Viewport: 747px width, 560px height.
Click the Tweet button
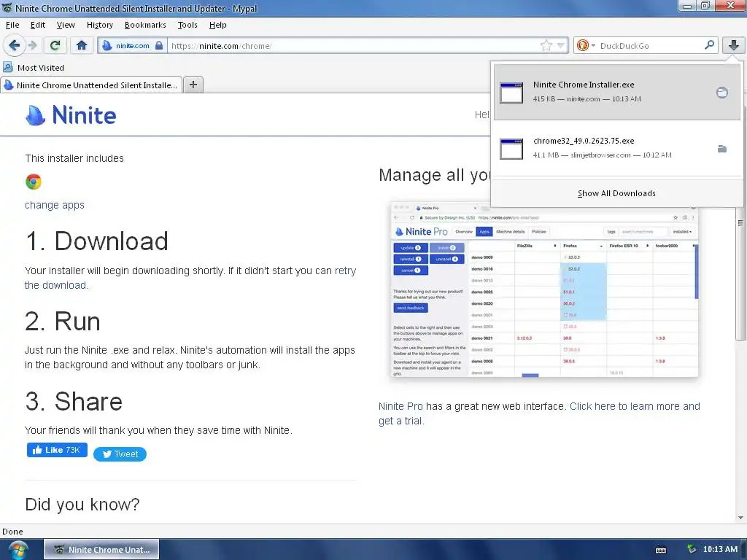[x=120, y=454]
